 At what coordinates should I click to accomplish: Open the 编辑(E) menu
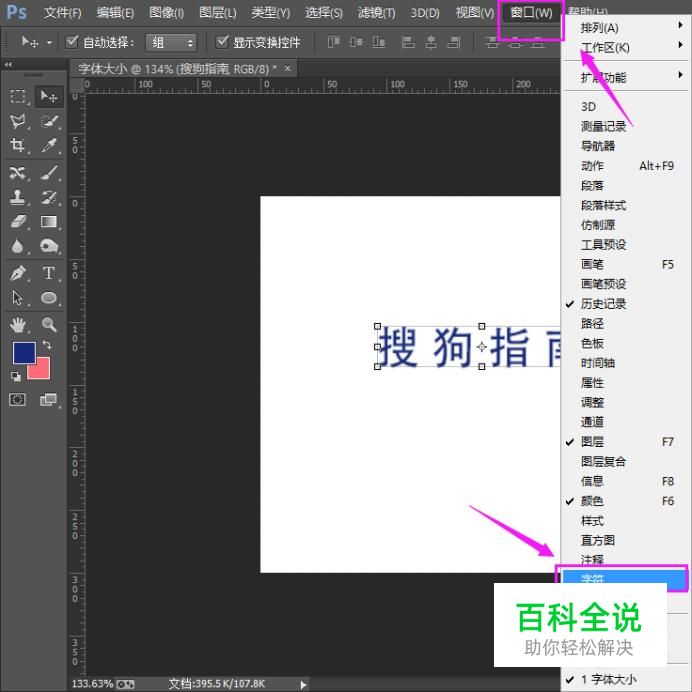[x=115, y=13]
